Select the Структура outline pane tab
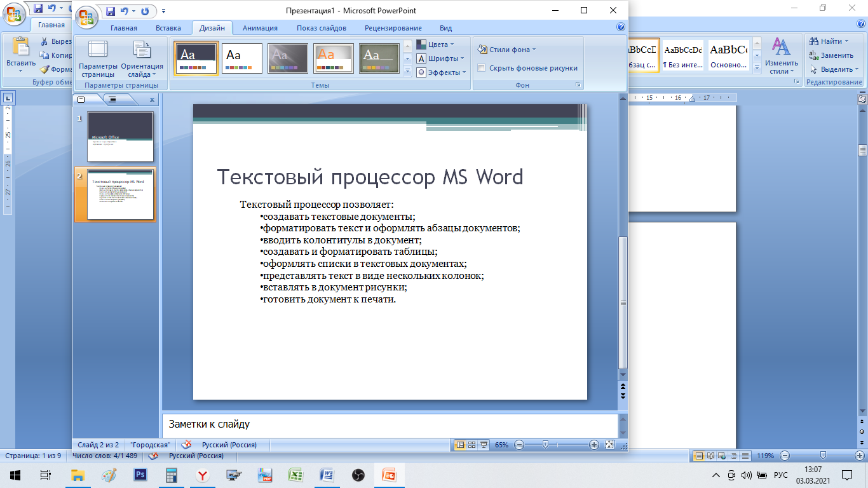Screen dimensions: 868x488 click(112, 99)
